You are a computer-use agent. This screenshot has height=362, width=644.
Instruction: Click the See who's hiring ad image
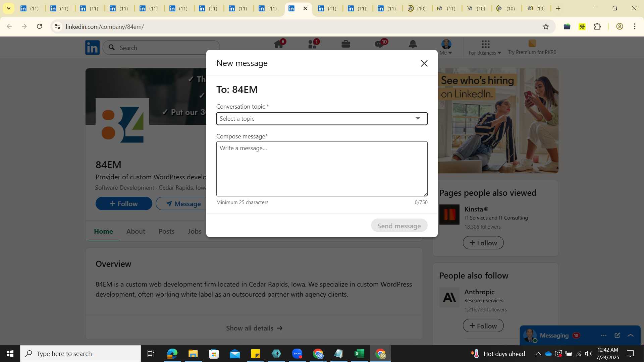498,121
